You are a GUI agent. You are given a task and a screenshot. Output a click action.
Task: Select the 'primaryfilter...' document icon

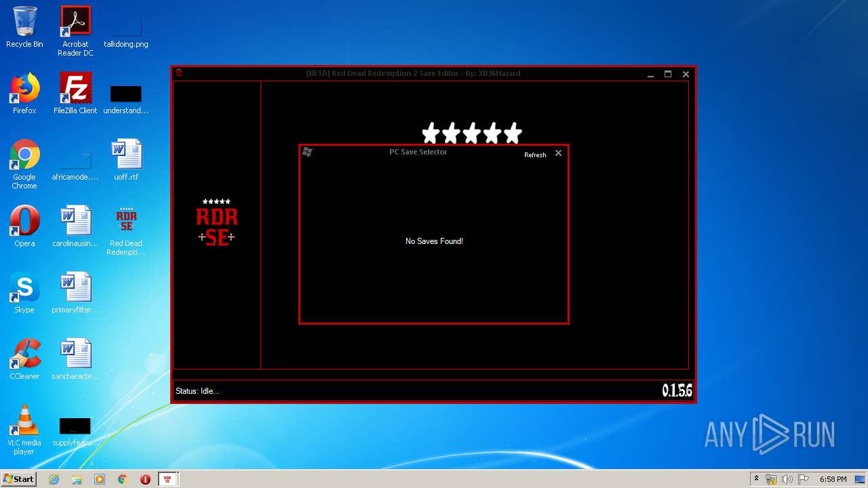[x=75, y=293]
